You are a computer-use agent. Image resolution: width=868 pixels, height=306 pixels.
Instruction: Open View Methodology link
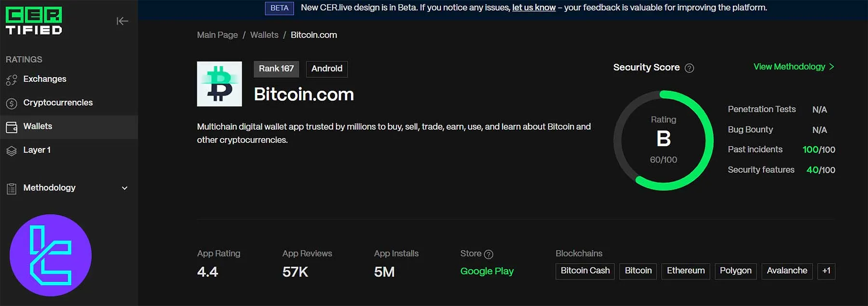(x=793, y=67)
